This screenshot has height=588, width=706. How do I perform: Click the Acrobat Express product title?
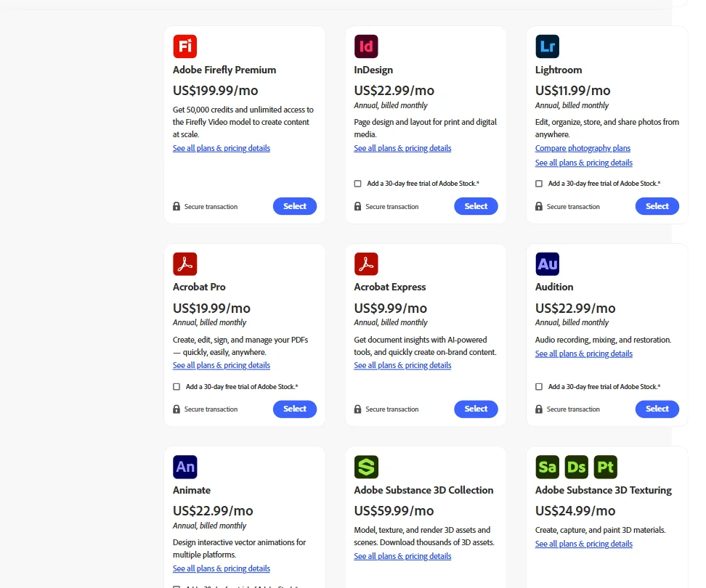tap(390, 287)
